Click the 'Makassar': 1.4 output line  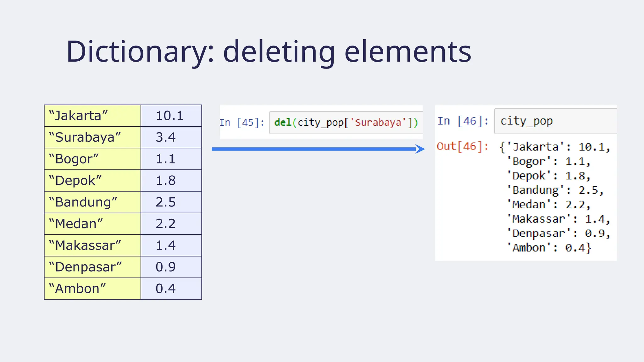tap(558, 219)
